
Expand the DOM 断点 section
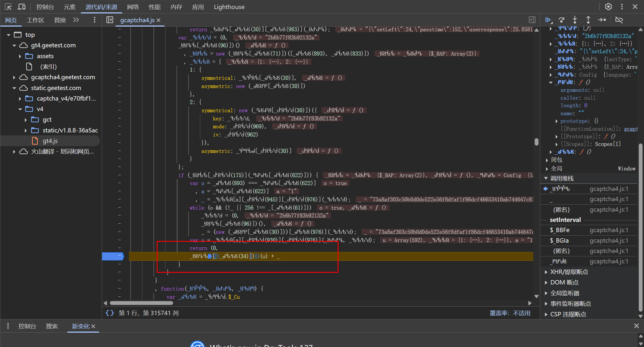(x=546, y=282)
